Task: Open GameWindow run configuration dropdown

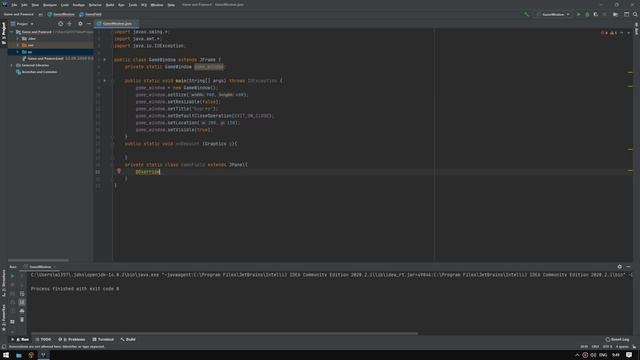Action: 553,14
